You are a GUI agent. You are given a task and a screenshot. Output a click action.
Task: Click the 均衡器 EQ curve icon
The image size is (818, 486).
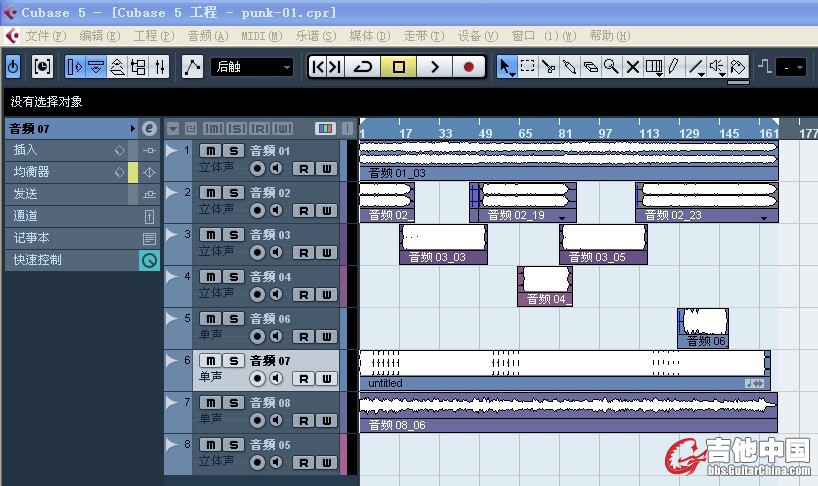(149, 172)
